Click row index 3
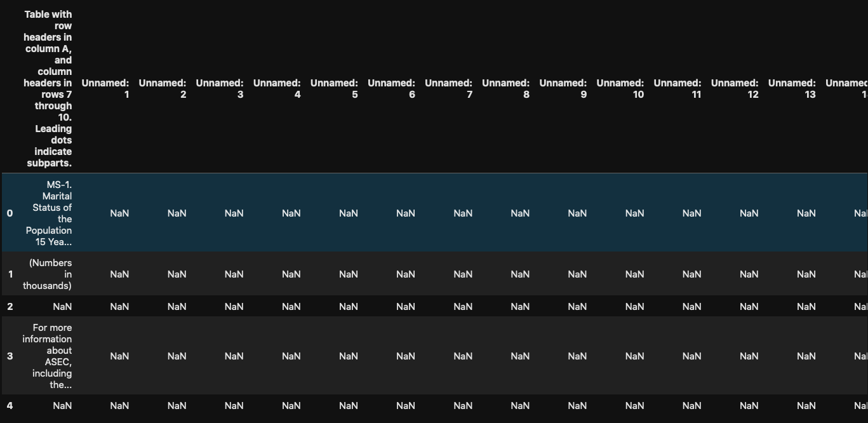The width and height of the screenshot is (868, 423). click(10, 356)
